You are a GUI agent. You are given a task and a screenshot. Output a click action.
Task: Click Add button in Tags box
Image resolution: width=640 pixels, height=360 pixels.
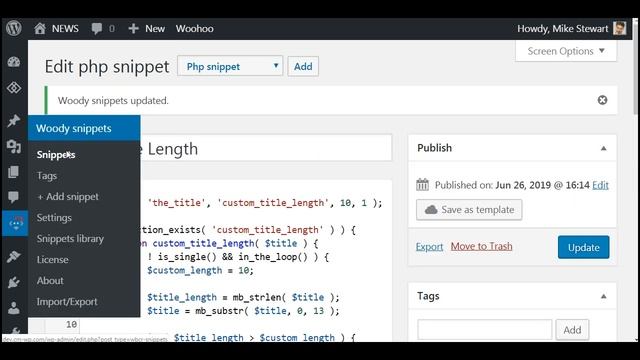(x=572, y=330)
